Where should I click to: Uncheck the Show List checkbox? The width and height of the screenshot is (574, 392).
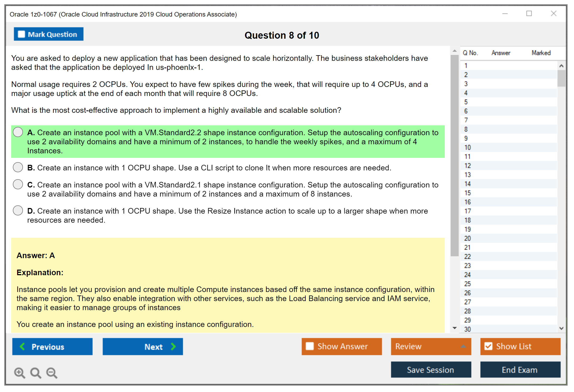click(x=488, y=346)
